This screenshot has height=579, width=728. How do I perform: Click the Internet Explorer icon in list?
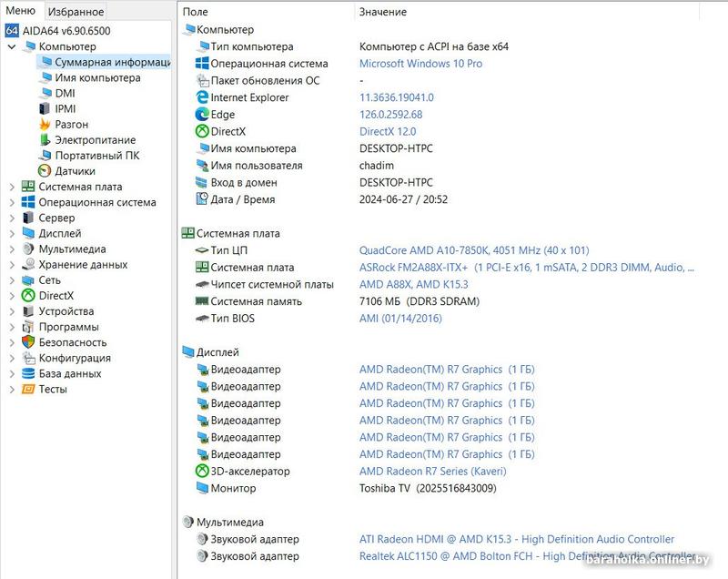click(x=202, y=97)
